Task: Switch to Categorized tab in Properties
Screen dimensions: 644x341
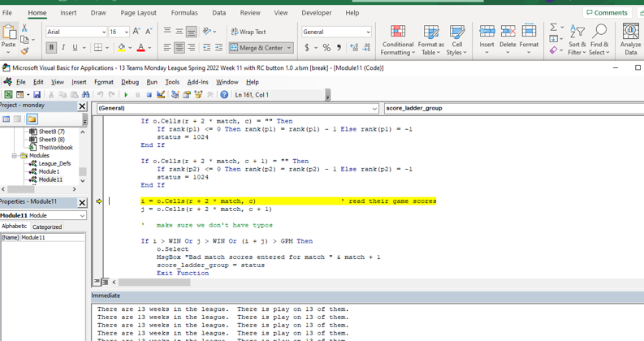Action: 46,227
